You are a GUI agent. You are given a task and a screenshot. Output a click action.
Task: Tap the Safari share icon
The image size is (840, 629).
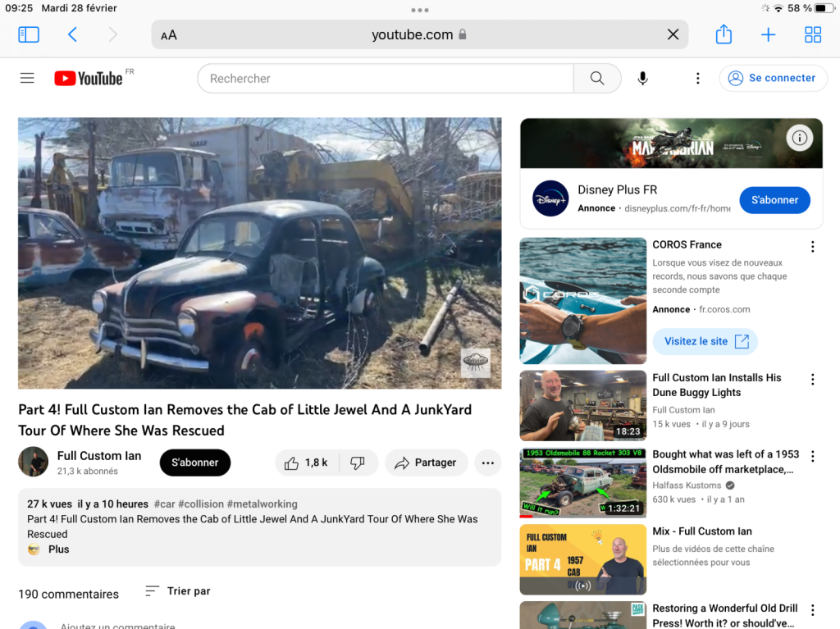(x=724, y=34)
